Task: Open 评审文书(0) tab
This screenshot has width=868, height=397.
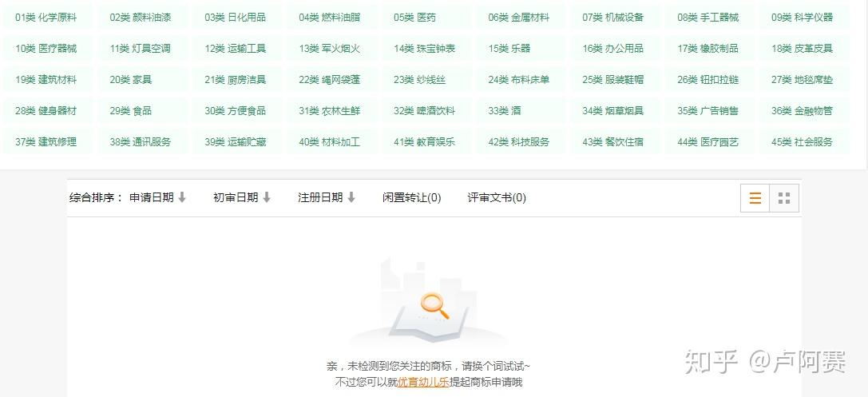Action: [x=497, y=197]
